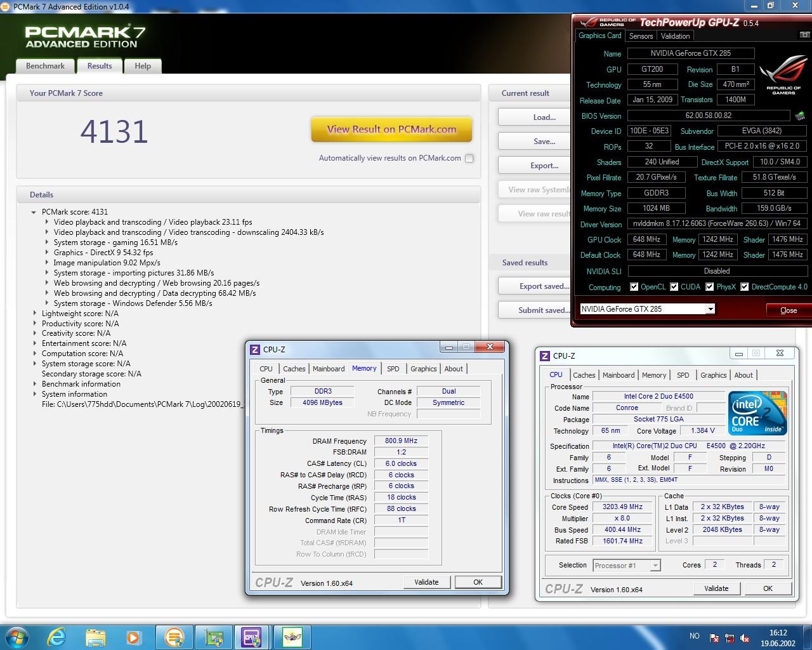
Task: Open Mainboard tab in CPU-Z CPU window
Action: 619,375
